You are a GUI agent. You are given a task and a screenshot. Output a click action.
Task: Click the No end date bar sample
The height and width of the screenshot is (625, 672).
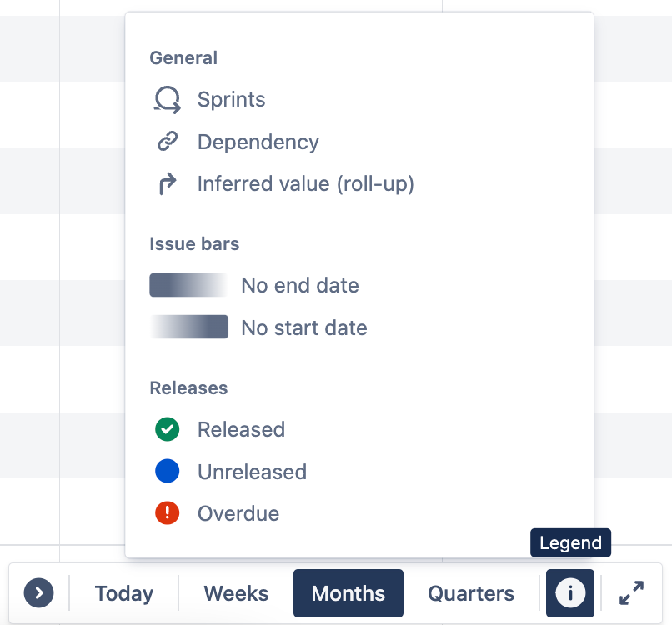tap(188, 285)
